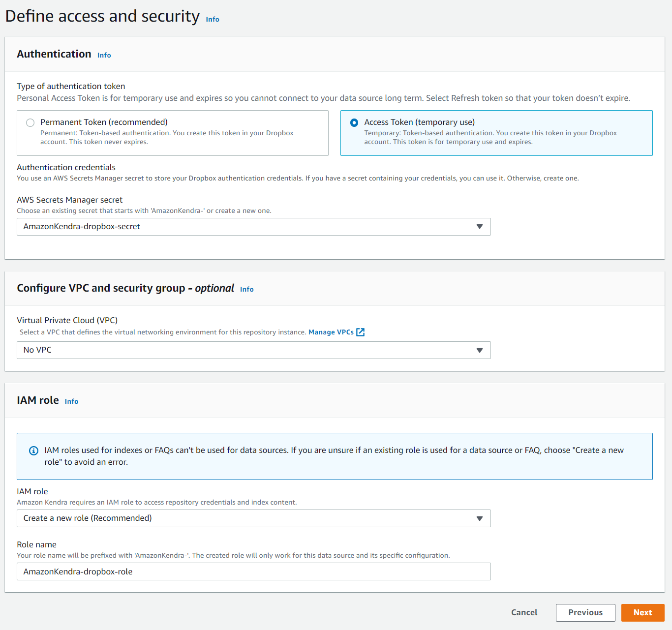
Task: Click the IAM role dropdown arrow icon
Action: 480,518
